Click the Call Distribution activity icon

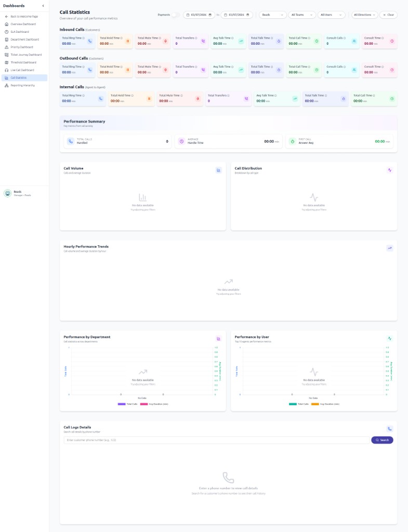point(389,170)
